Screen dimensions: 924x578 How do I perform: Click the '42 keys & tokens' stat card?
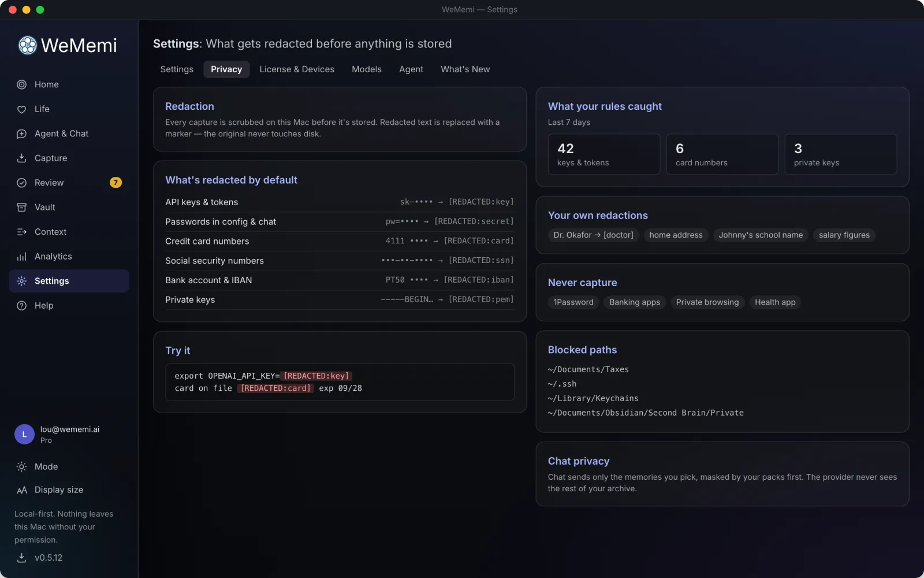coord(603,154)
